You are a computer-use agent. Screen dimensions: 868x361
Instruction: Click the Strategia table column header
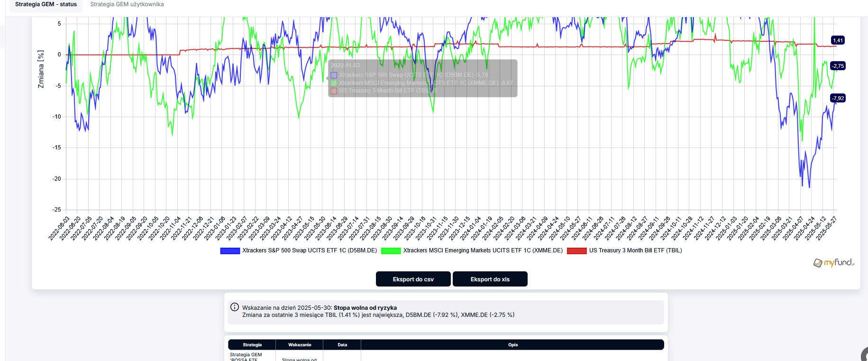pyautogui.click(x=252, y=345)
